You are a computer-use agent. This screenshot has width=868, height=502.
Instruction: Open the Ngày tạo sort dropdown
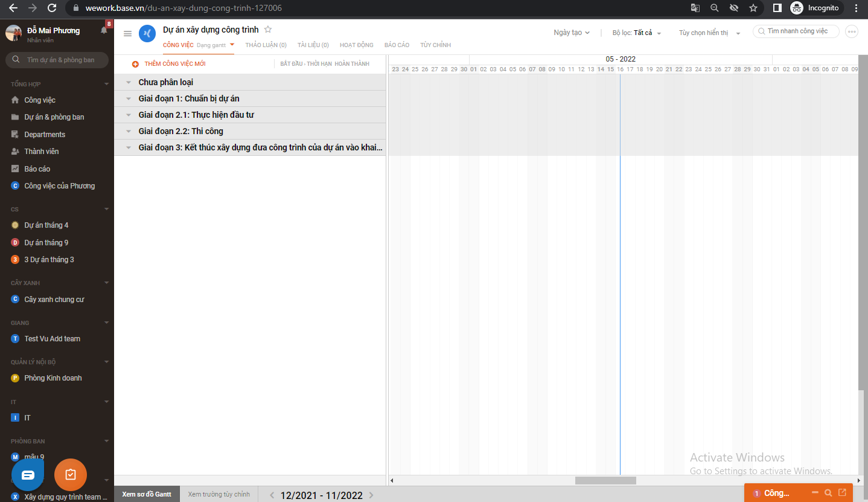(x=572, y=33)
